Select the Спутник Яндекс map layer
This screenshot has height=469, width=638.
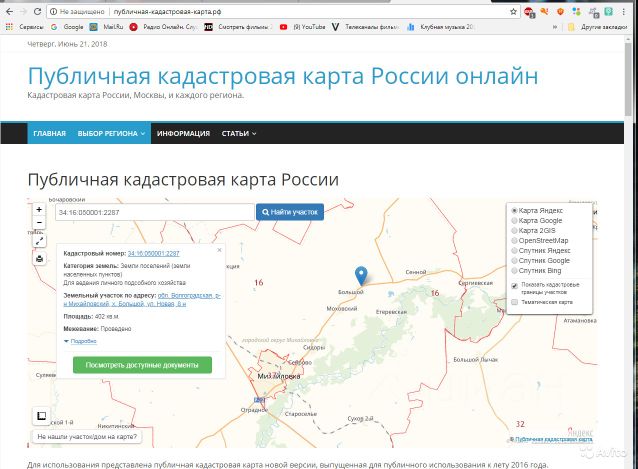[514, 250]
